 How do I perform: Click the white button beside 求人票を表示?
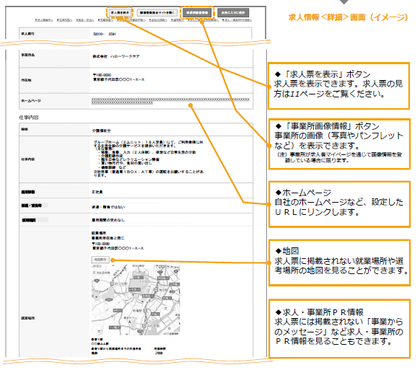157,13
